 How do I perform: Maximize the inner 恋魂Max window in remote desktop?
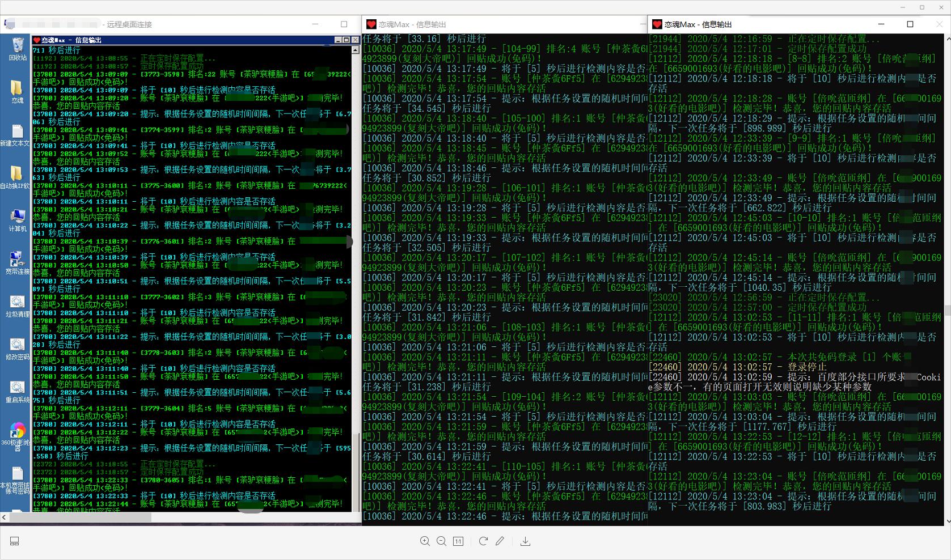point(346,40)
